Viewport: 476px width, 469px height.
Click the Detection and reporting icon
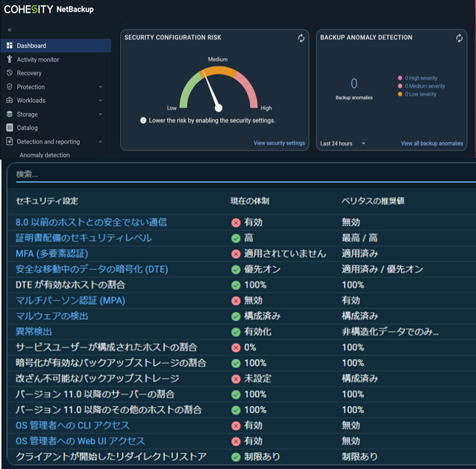[9, 141]
